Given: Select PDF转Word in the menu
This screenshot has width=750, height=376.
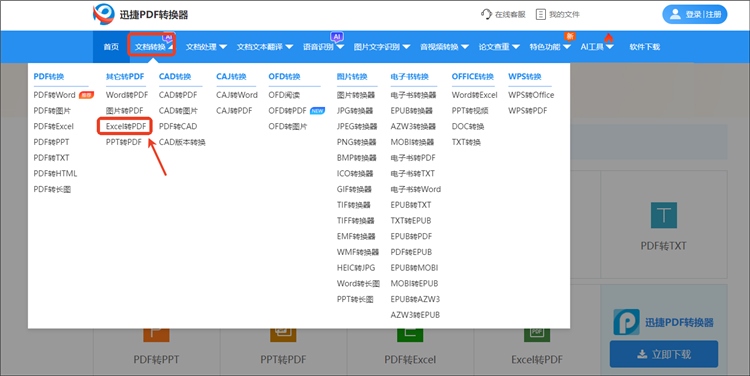Looking at the screenshot, I should pos(55,95).
